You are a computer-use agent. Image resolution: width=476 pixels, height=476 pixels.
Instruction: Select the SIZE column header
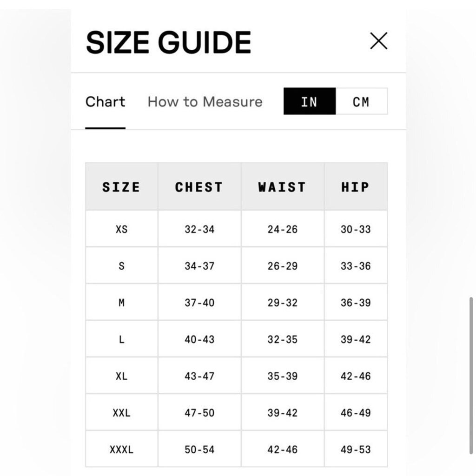tap(121, 187)
